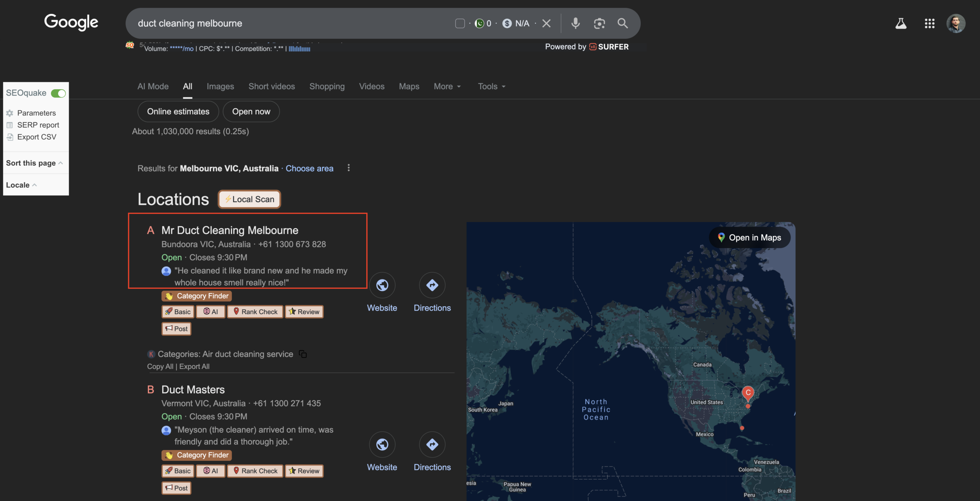Click the Choose area link
Image resolution: width=980 pixels, height=501 pixels.
click(x=309, y=168)
